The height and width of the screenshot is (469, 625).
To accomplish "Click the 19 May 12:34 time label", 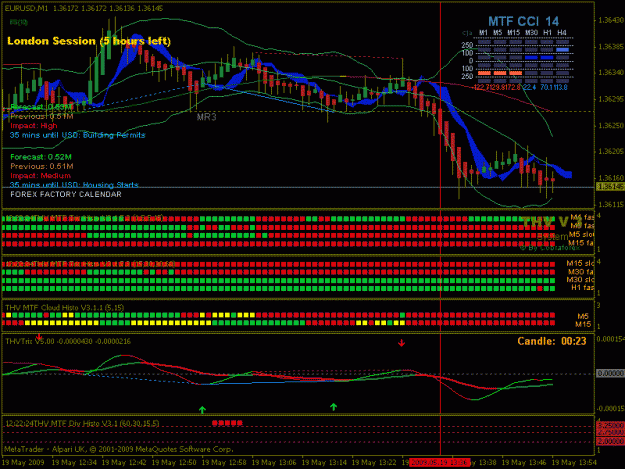I will 74,463.
